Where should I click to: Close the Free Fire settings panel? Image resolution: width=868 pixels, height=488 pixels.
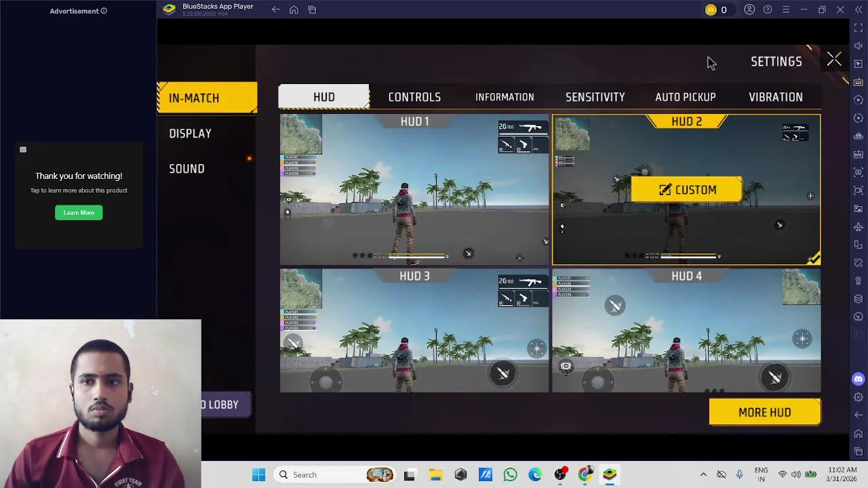click(834, 60)
